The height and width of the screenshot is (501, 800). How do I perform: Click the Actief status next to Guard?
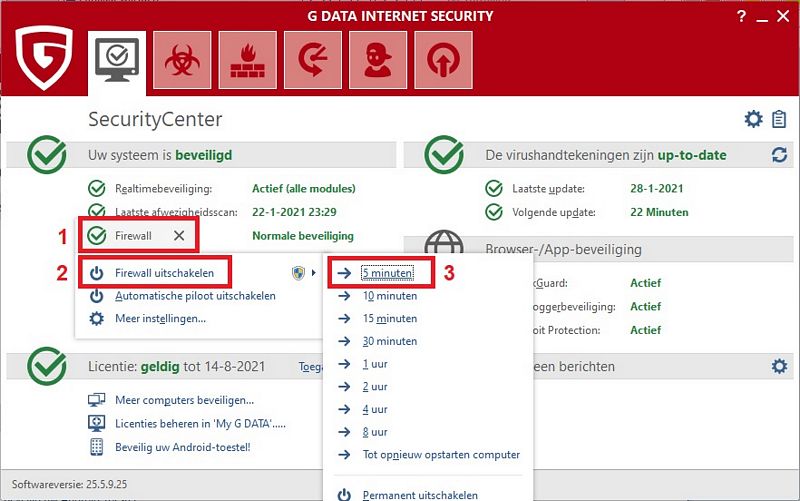coord(645,283)
